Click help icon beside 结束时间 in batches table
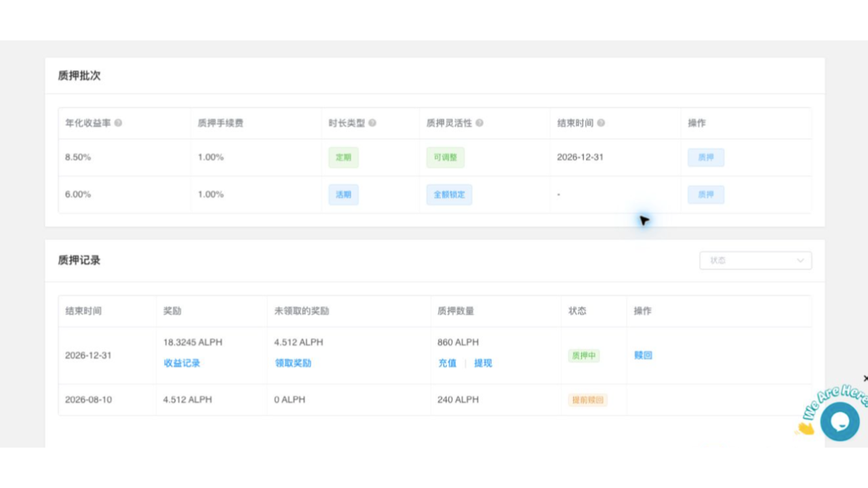Screen dimensions: 868x488 click(601, 123)
